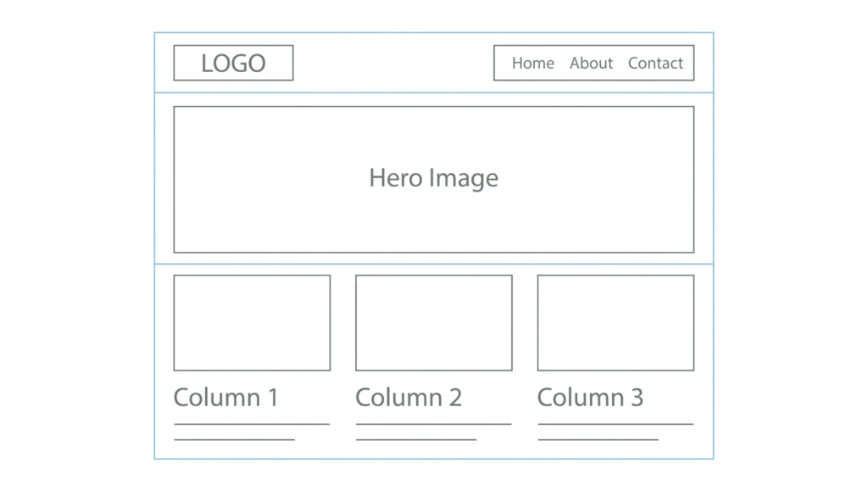Click the Column 2 heading
The image size is (868, 485).
click(409, 397)
